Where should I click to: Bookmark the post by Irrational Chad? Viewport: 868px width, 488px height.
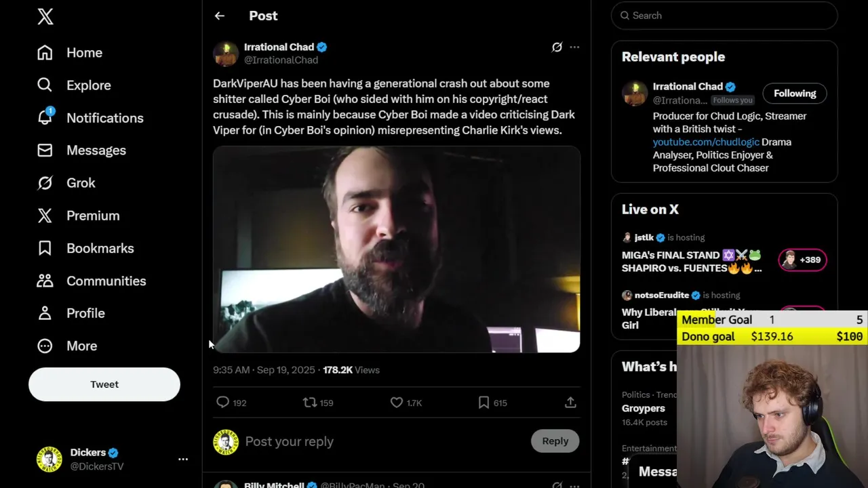click(x=484, y=403)
